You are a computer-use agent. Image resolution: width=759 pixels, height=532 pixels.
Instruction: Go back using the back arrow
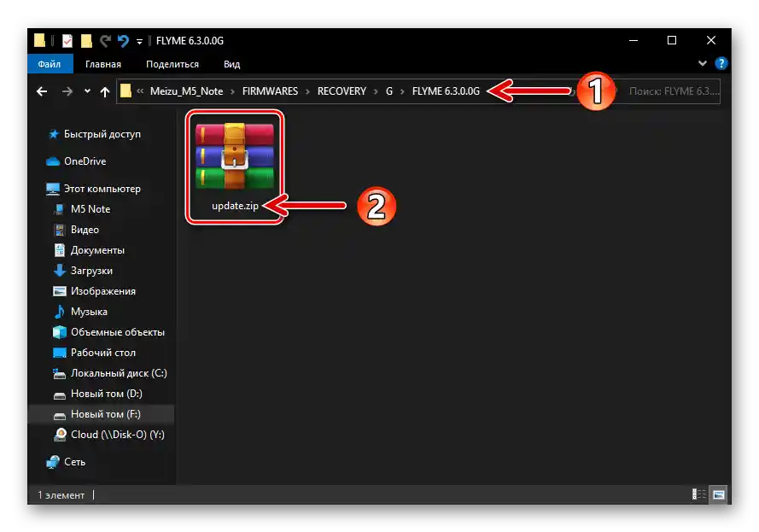tap(42, 91)
